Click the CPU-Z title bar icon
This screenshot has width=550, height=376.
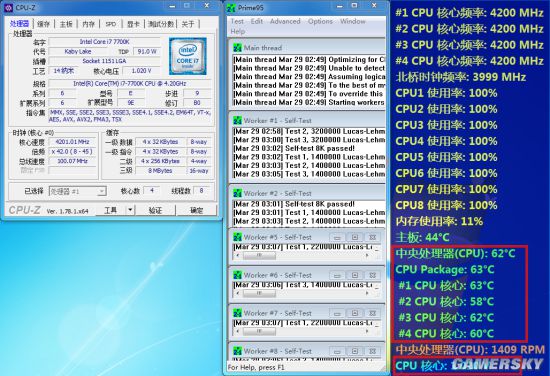click(9, 7)
